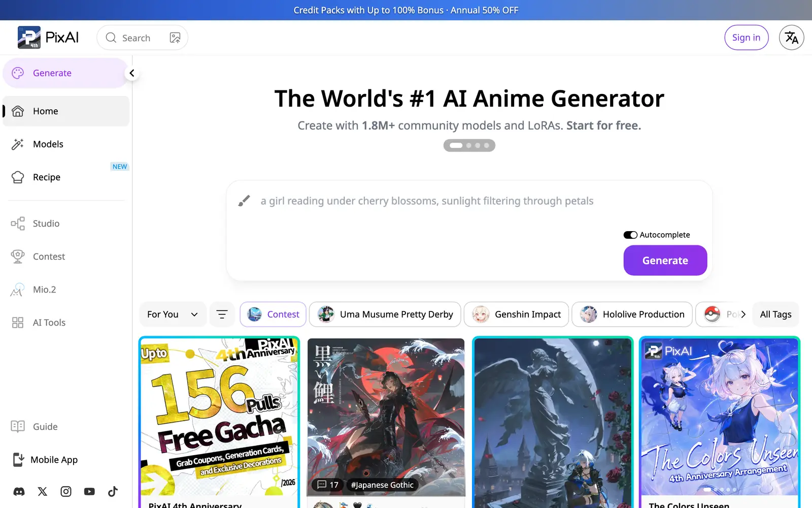This screenshot has height=508, width=812.
Task: Click the Sign in button
Action: point(746,38)
